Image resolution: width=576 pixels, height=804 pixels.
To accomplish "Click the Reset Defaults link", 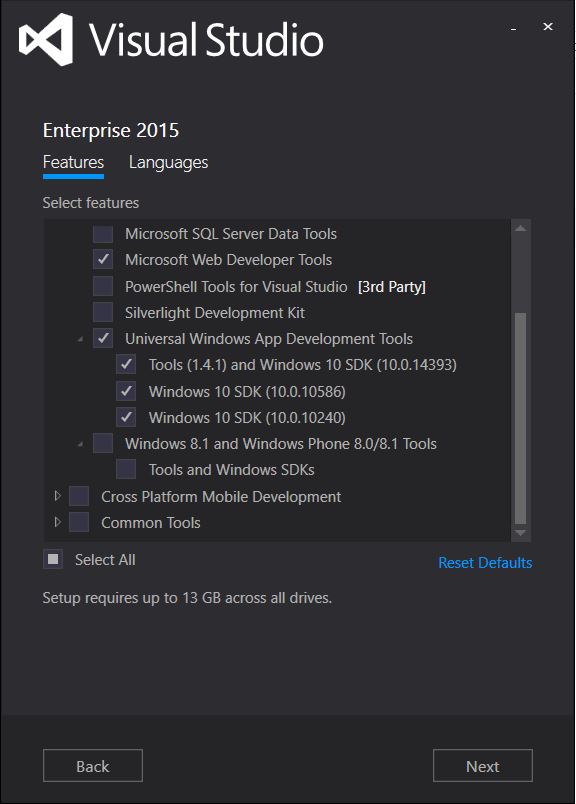I will point(485,562).
